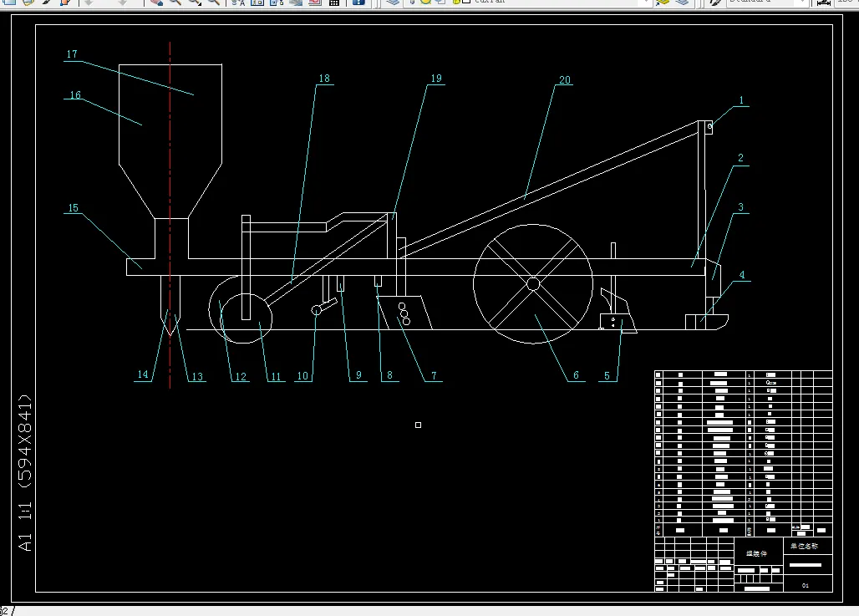
Task: Select part number 18 balloon label
Action: (324, 79)
